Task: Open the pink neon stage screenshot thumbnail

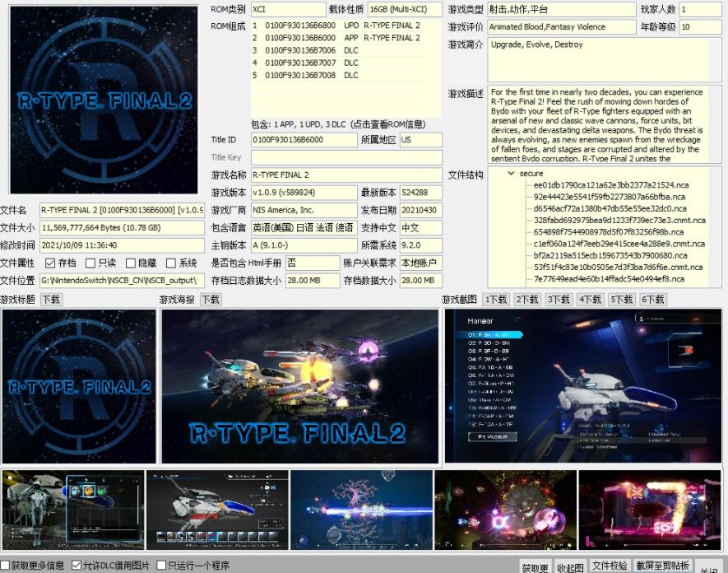Action: pyautogui.click(x=650, y=510)
